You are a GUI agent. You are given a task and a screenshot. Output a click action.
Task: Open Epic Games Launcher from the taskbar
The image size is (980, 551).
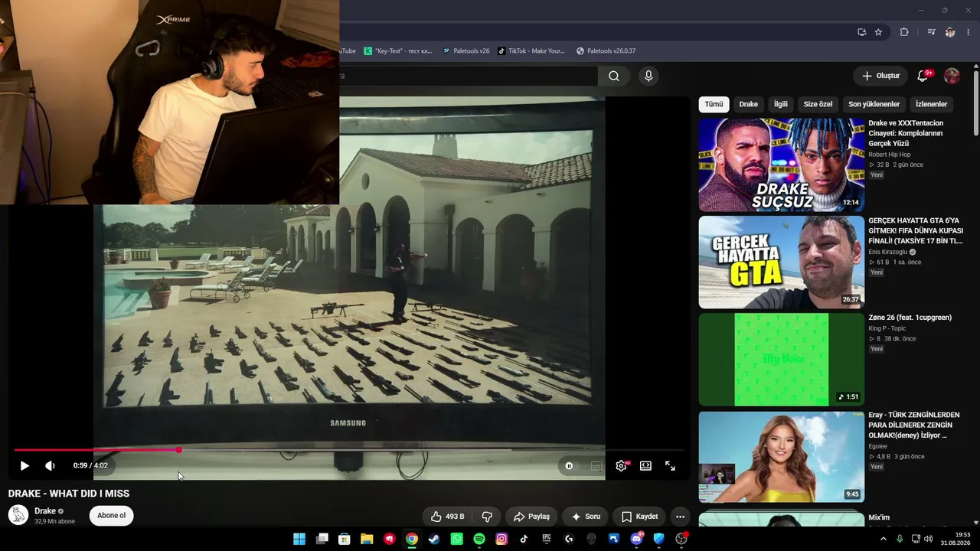coord(547,539)
